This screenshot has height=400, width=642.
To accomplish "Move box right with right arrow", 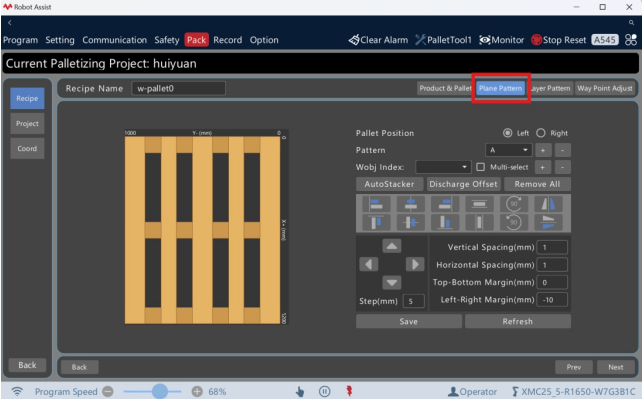I will pyautogui.click(x=415, y=264).
